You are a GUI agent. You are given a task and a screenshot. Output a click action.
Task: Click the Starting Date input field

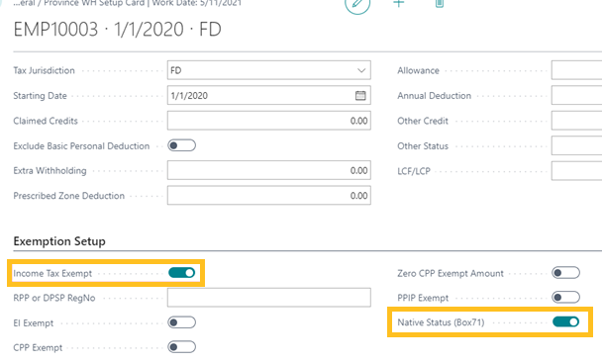click(x=268, y=96)
